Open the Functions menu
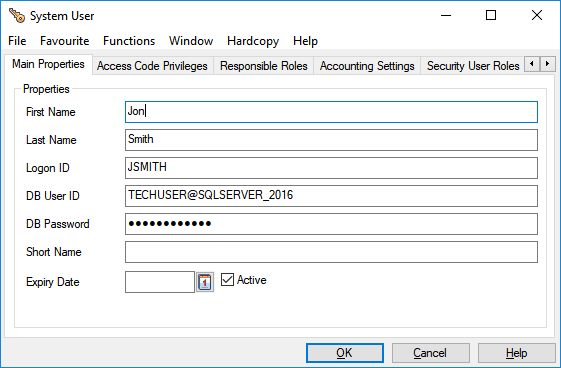 click(x=129, y=41)
